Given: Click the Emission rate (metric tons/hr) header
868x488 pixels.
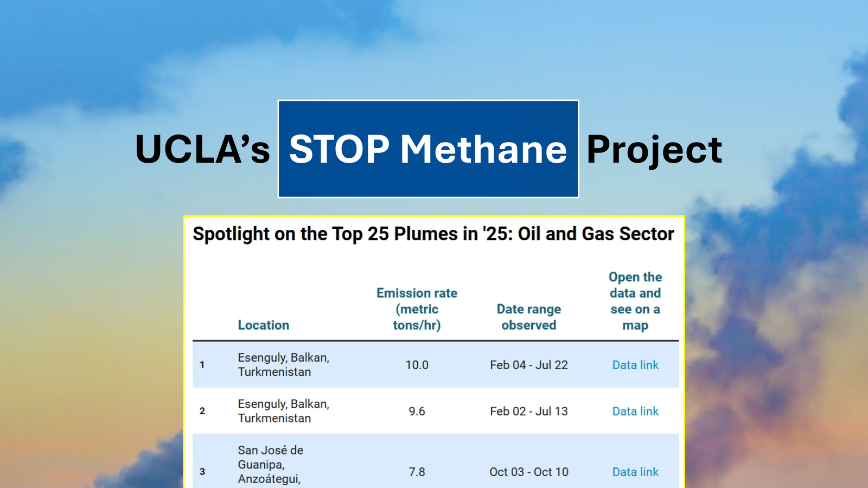Looking at the screenshot, I should (x=417, y=309).
